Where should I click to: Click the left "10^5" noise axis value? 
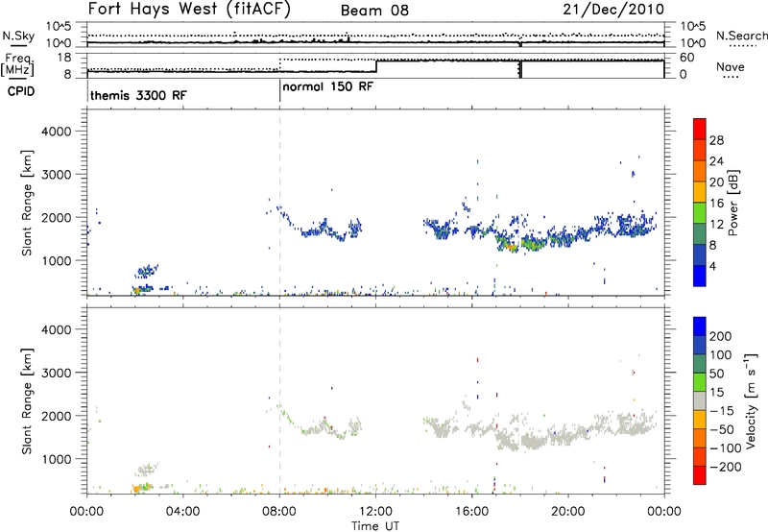click(59, 27)
